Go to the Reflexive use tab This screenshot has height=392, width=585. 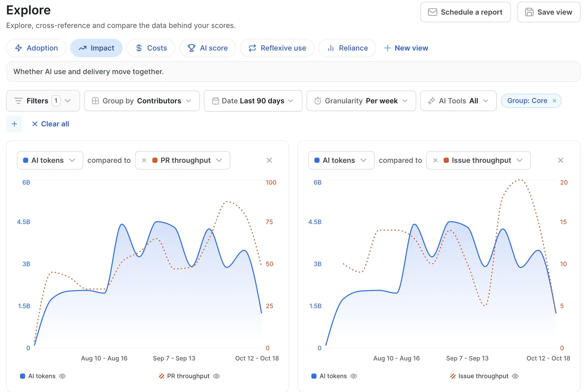pos(277,48)
